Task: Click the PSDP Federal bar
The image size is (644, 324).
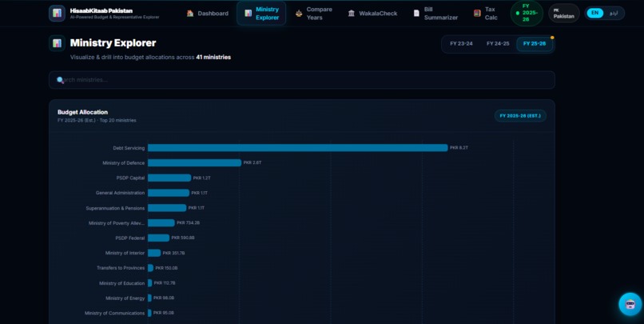Action: [158, 238]
